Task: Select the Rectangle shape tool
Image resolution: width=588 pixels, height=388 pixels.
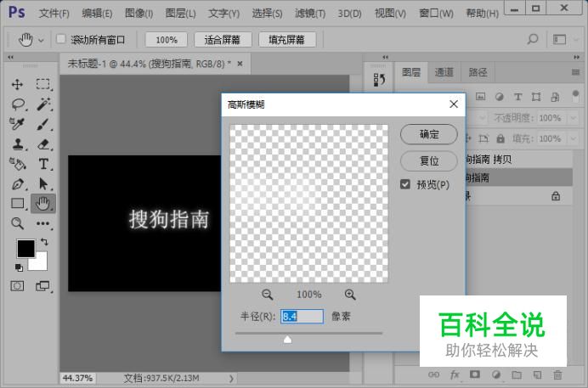Action: pyautogui.click(x=18, y=204)
